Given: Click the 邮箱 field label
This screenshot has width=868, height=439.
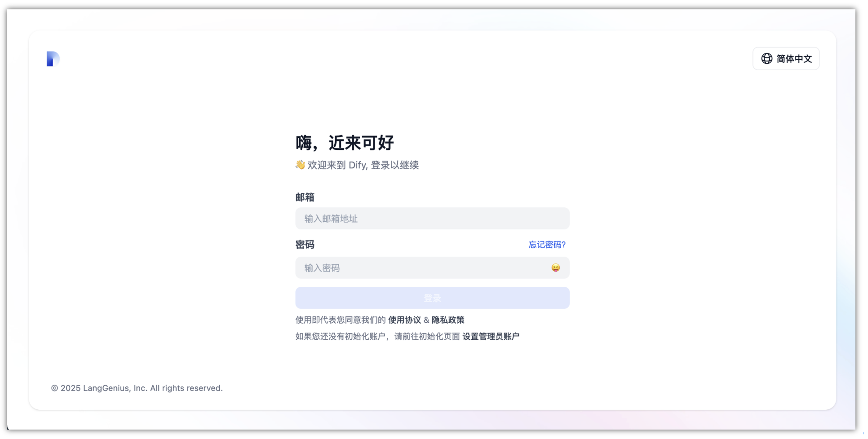Looking at the screenshot, I should pos(305,198).
